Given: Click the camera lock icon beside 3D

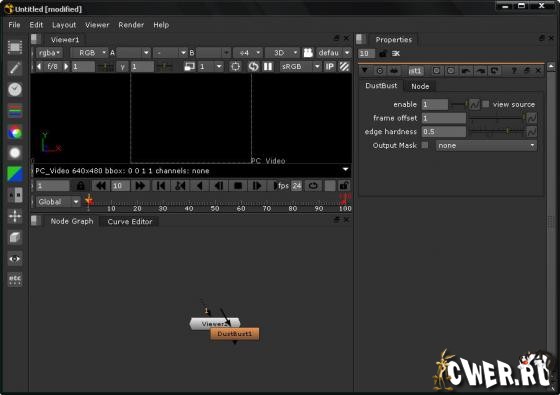Looking at the screenshot, I should [308, 53].
